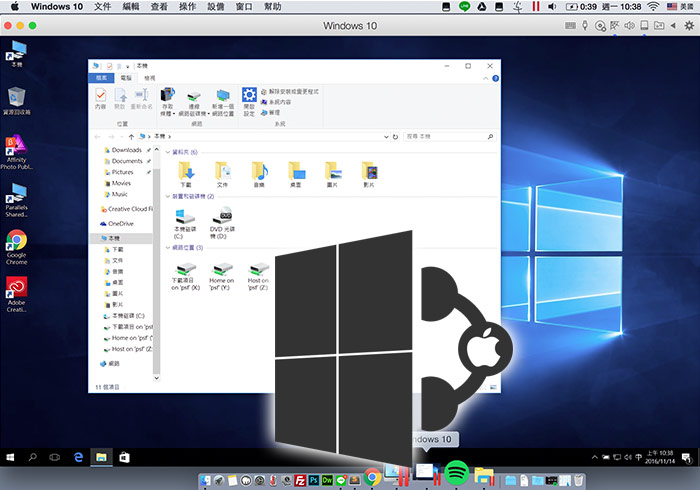Select the 下載 folder icon
The image size is (700, 490).
(x=186, y=170)
